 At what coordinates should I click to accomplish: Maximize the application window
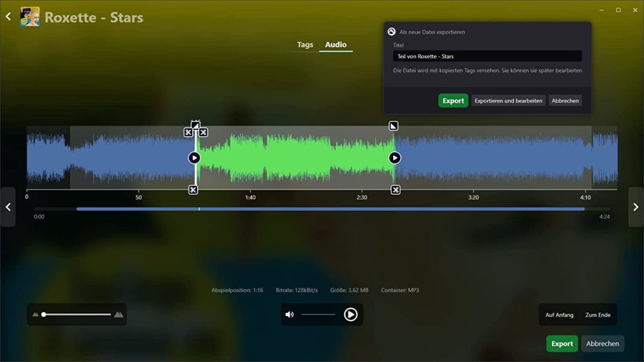tap(618, 10)
